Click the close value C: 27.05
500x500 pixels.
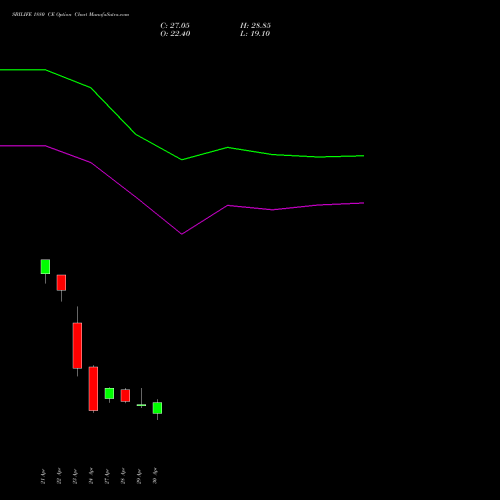[175, 26]
